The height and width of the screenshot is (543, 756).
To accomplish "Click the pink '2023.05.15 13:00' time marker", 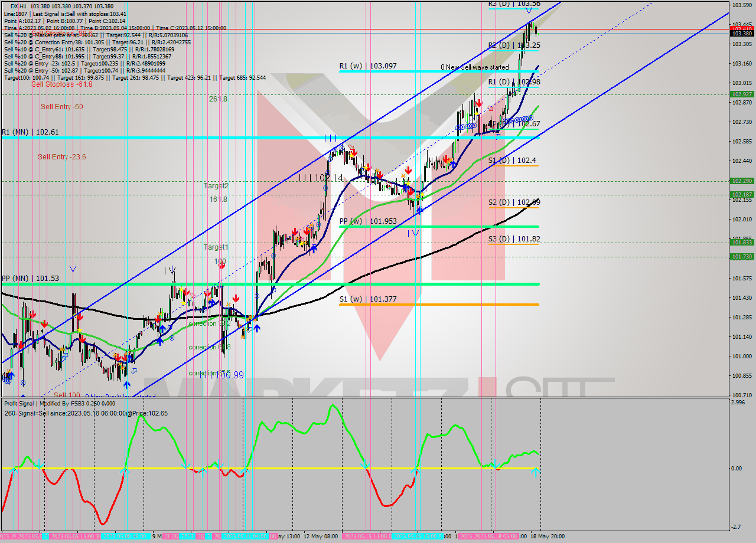I will pos(366,537).
